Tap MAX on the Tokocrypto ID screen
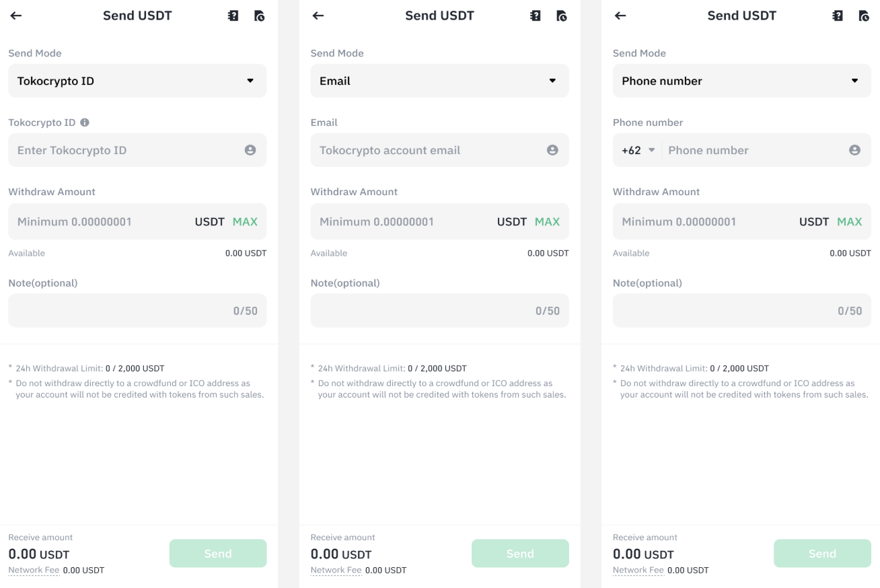The width and height of the screenshot is (880, 588). tap(245, 221)
